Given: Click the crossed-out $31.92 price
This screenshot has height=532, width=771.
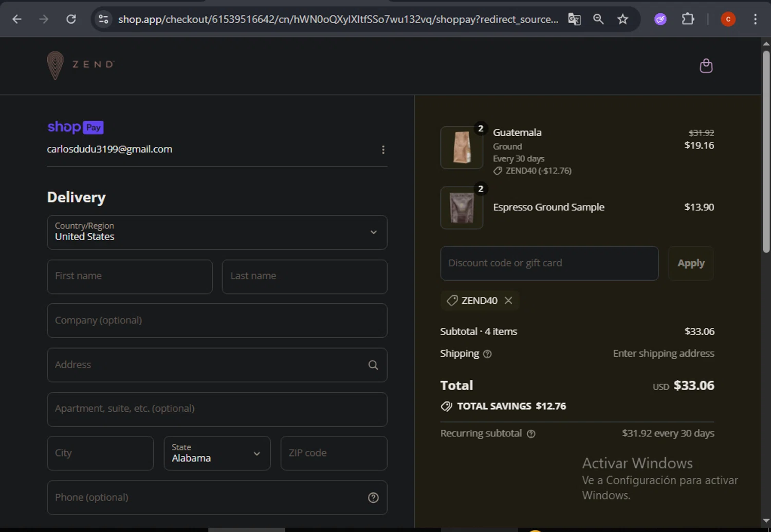Looking at the screenshot, I should [701, 133].
